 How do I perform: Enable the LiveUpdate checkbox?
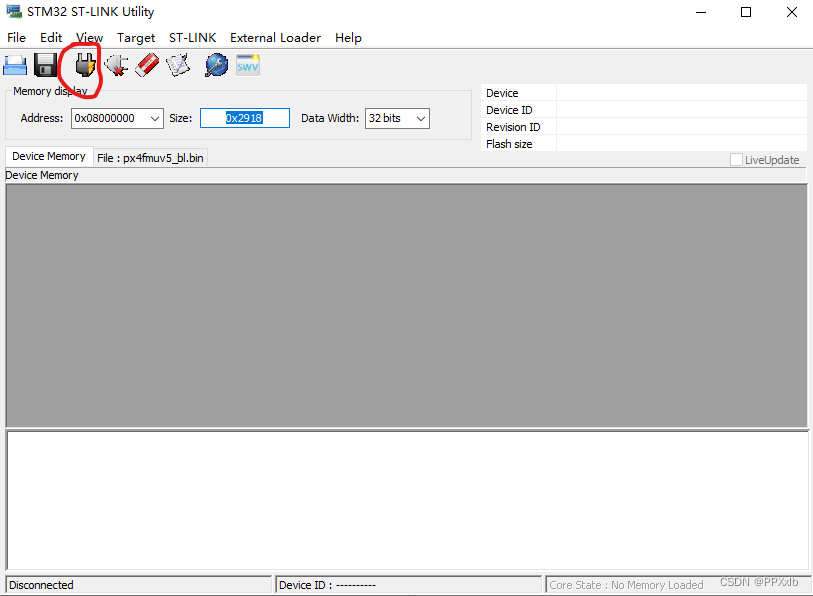tap(736, 160)
